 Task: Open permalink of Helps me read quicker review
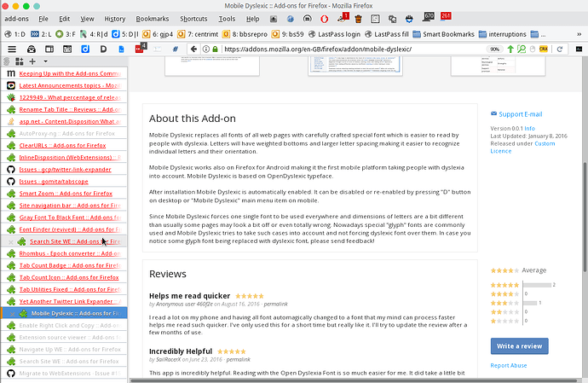(275, 305)
